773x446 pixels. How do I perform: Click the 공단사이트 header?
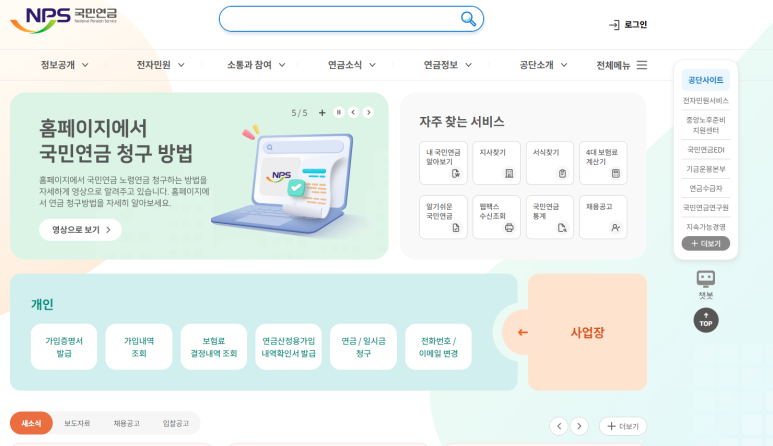(705, 80)
